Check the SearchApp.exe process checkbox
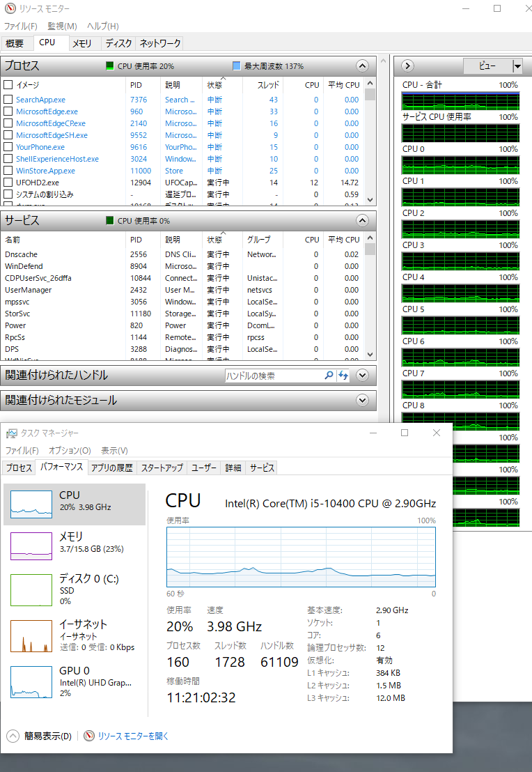This screenshot has height=772, width=532. [8, 100]
